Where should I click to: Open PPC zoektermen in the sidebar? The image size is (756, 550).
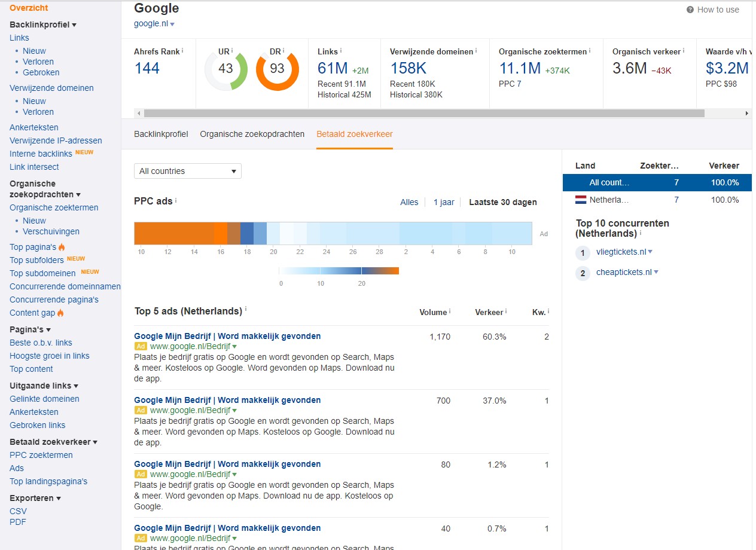point(41,455)
